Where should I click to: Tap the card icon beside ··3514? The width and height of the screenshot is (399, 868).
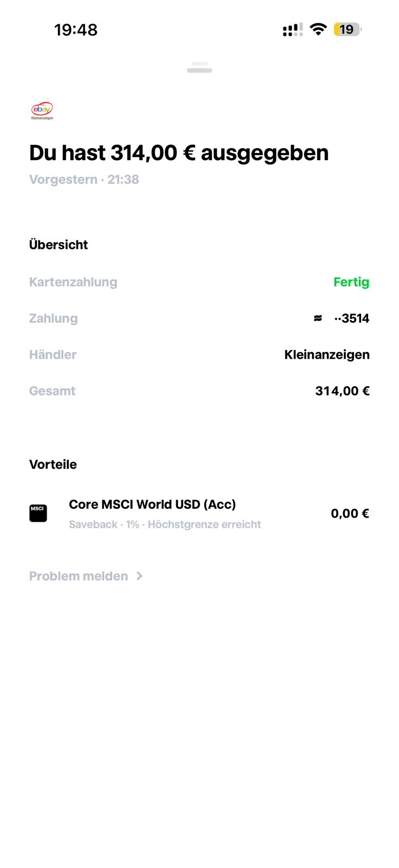point(318,318)
